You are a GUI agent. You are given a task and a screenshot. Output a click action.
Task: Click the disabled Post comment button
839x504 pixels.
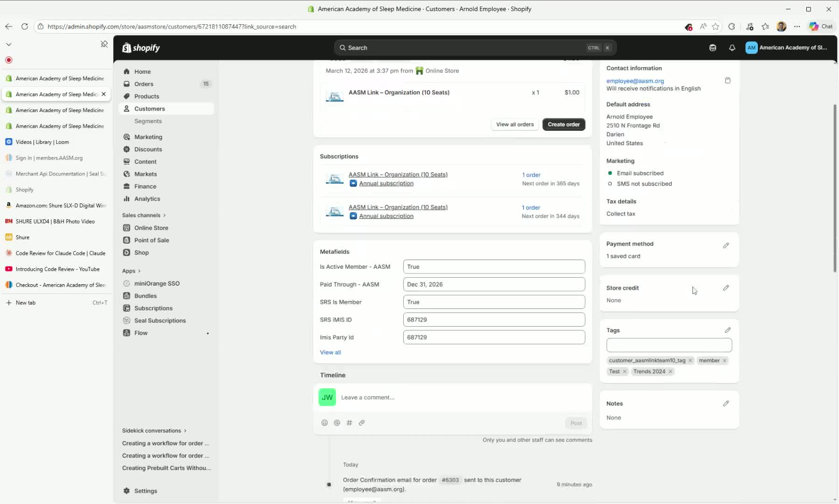coord(576,423)
